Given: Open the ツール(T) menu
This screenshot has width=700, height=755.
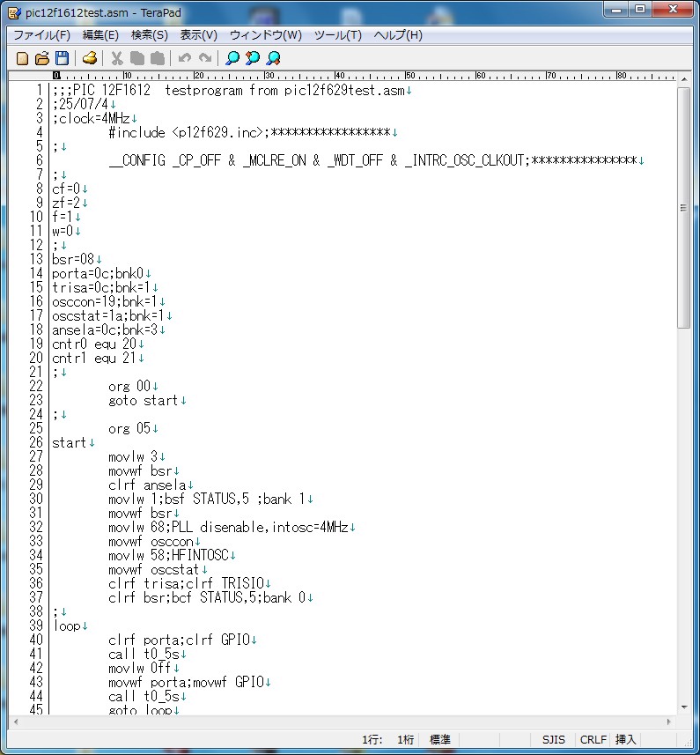Looking at the screenshot, I should coord(338,35).
